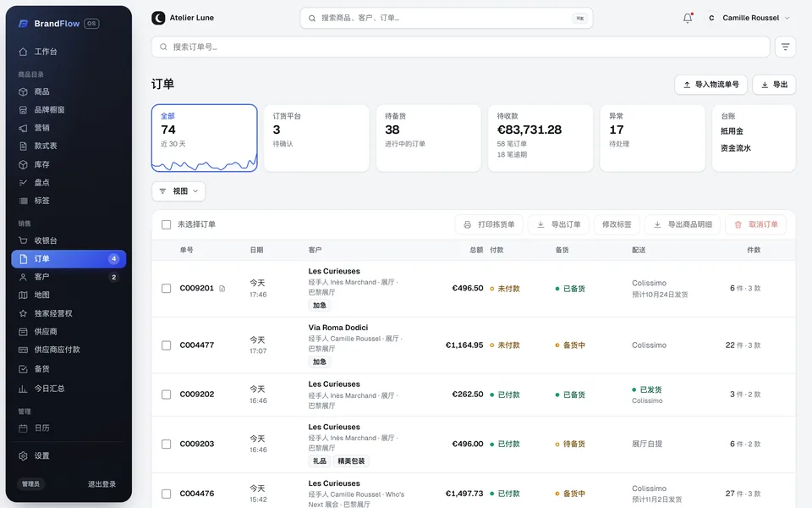Click the 日历 calendar icon

click(23, 428)
